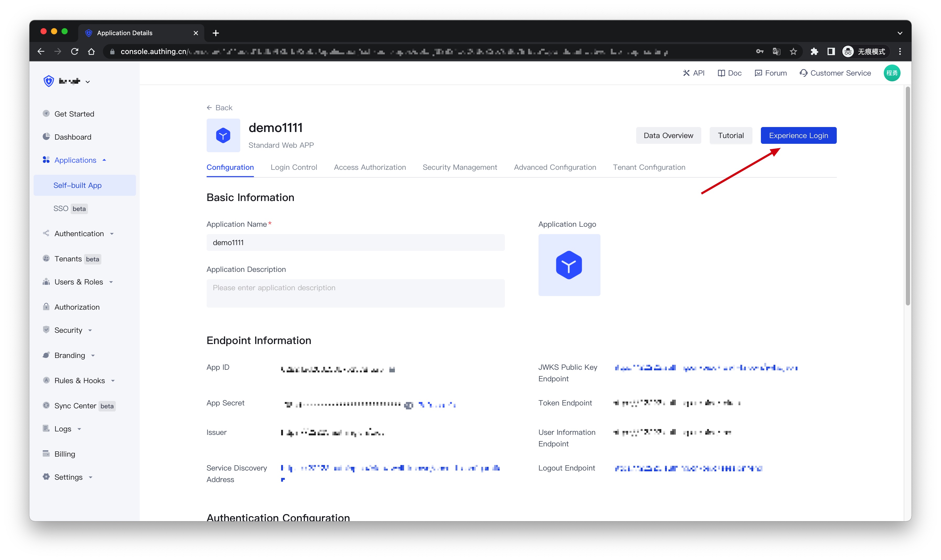This screenshot has width=941, height=560.
Task: Collapse the Applications sidebar section
Action: click(x=76, y=160)
